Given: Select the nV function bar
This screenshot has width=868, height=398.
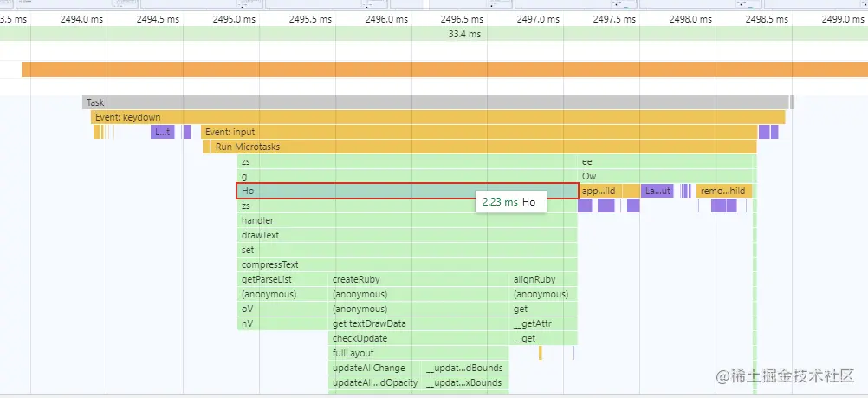Looking at the screenshot, I should pyautogui.click(x=282, y=323).
